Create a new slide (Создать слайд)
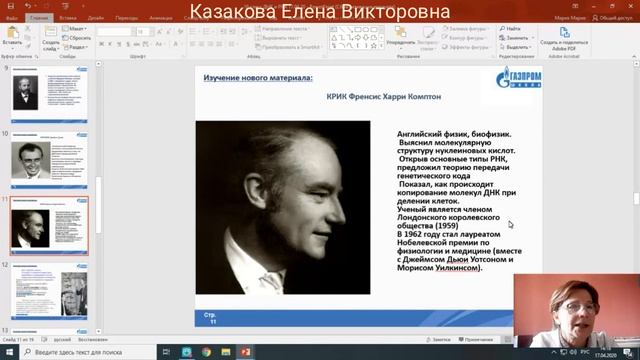Viewport: 640px width, 360px height. [51, 39]
